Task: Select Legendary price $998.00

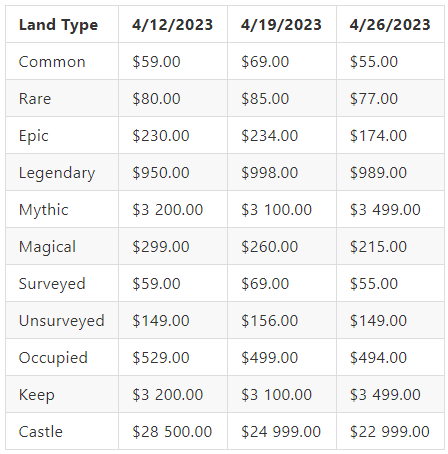Action: point(269,173)
